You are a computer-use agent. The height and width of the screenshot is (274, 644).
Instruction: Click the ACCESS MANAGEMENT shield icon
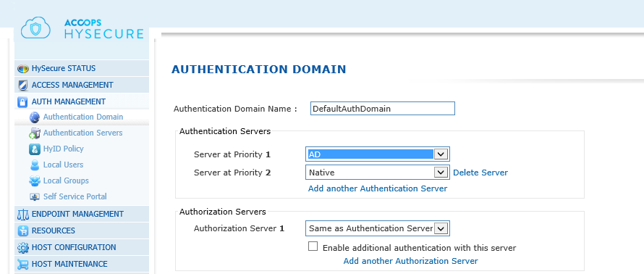[x=23, y=85]
